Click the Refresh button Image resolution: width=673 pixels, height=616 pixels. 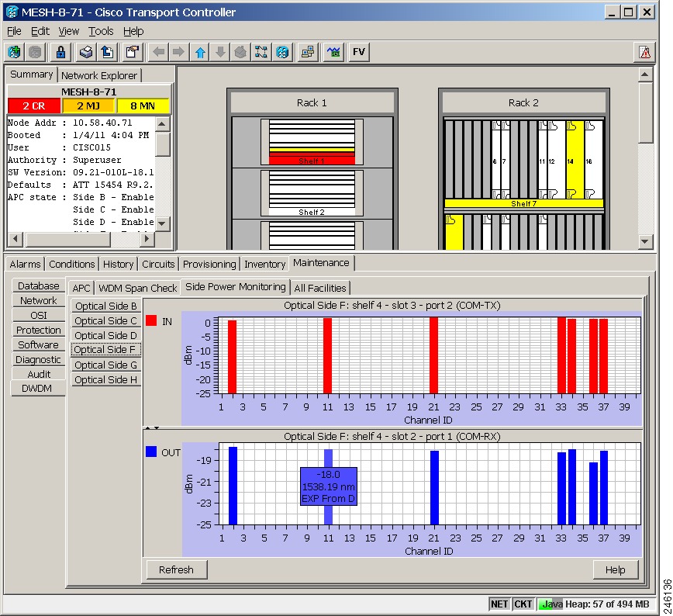[177, 569]
